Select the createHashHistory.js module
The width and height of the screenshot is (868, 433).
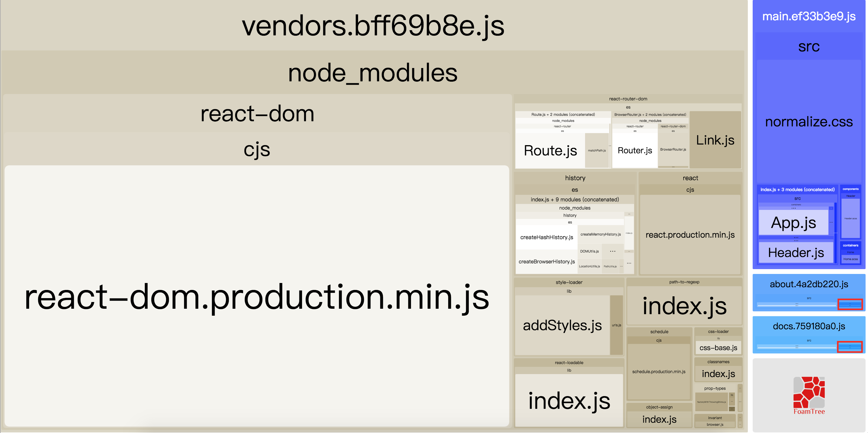coord(547,237)
